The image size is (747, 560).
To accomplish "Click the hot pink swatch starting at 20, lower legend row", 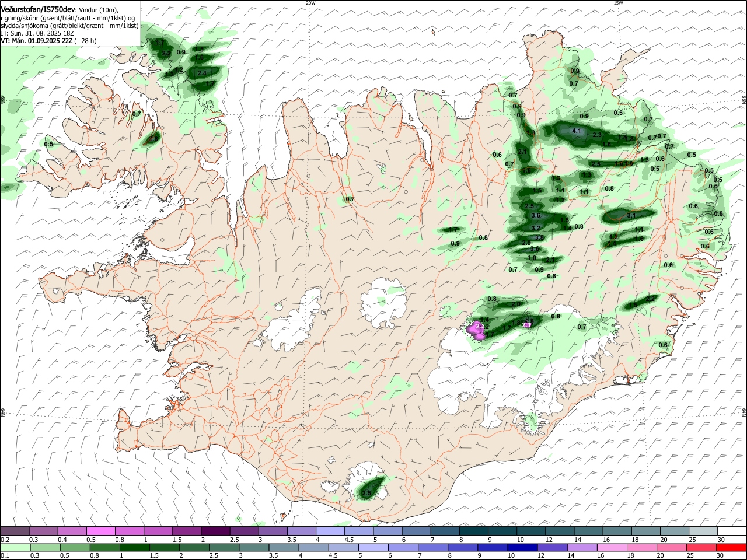I will click(672, 547).
